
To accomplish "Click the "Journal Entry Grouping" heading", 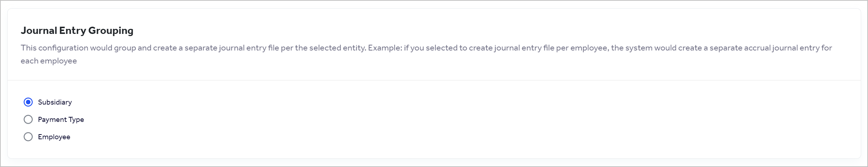I will 77,31.
